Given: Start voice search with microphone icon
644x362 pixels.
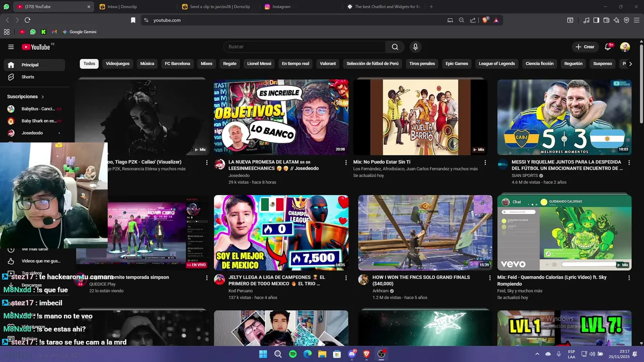Looking at the screenshot, I should coord(415,47).
